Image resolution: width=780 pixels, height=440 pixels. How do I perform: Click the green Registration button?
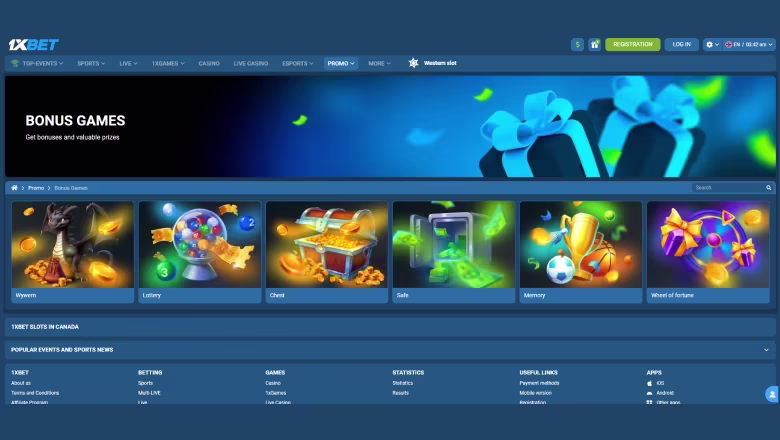(632, 44)
